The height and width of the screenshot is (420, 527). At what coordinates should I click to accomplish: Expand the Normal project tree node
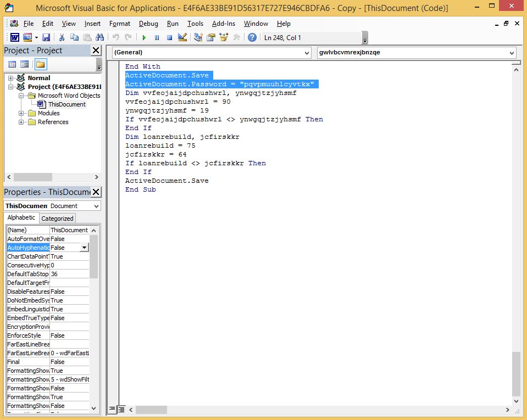point(11,78)
